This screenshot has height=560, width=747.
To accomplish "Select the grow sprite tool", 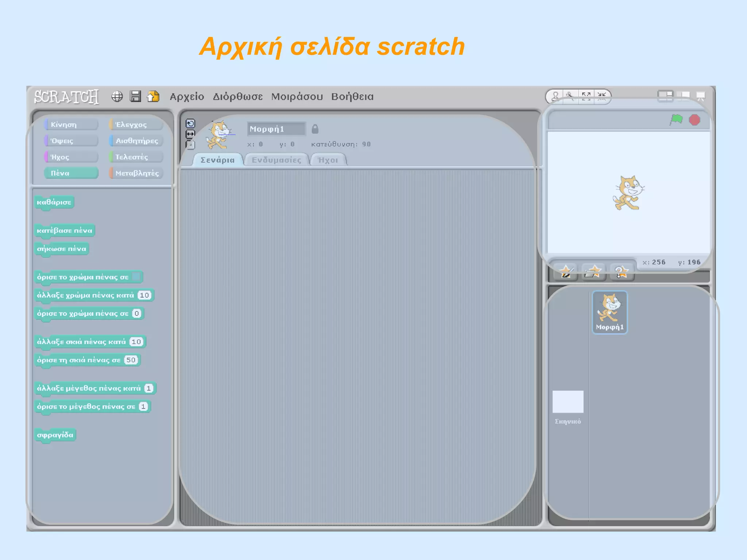I will [x=586, y=97].
